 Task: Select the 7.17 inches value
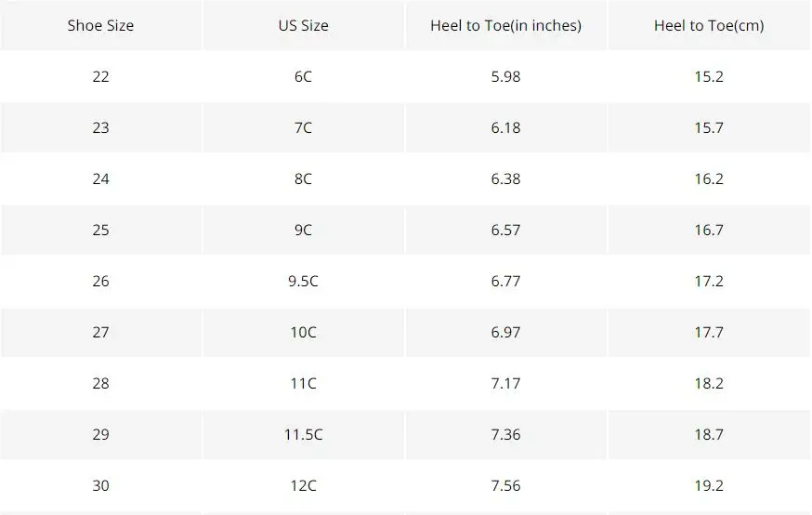(506, 383)
